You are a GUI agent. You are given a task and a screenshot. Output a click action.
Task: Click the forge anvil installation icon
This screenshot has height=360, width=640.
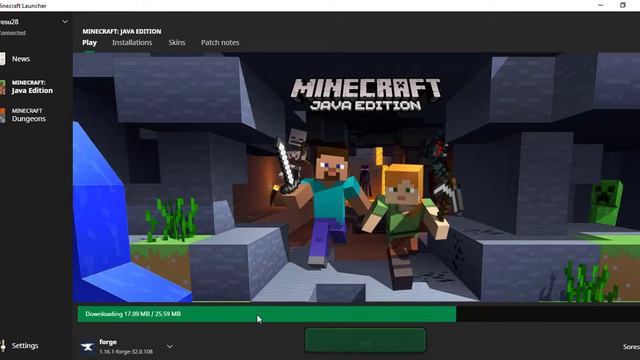click(x=87, y=347)
